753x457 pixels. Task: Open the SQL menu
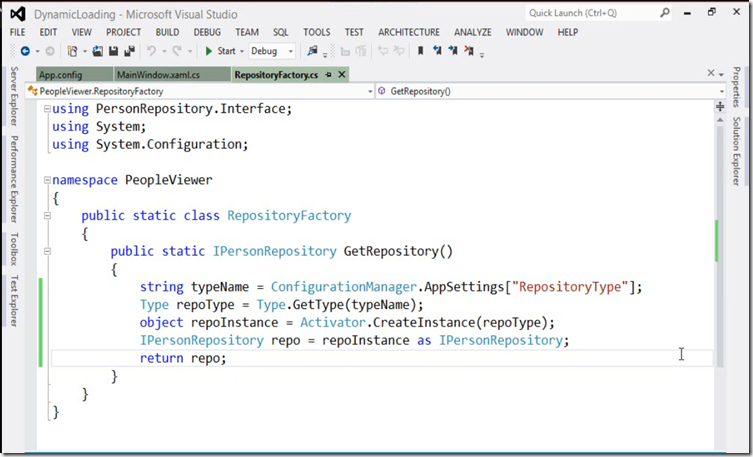[280, 32]
